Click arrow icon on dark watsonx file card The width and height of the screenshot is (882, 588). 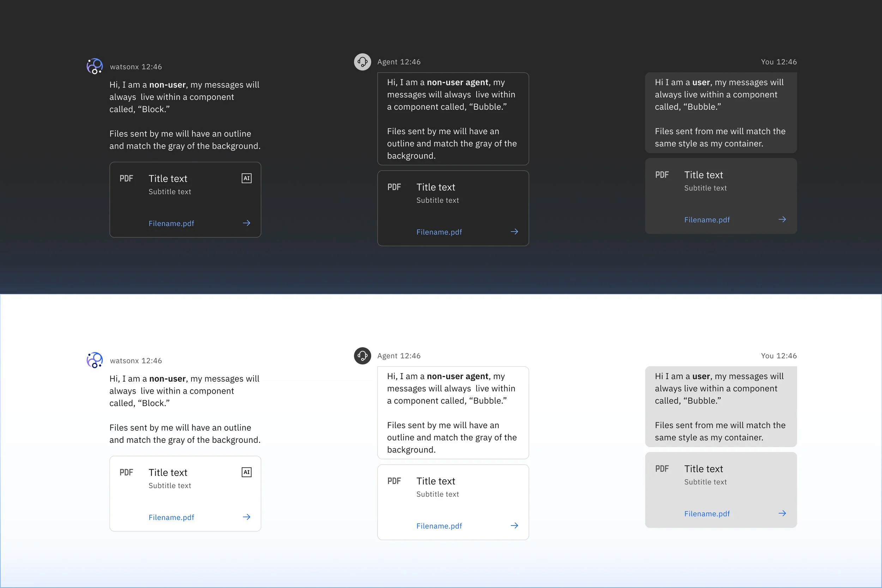pos(246,223)
